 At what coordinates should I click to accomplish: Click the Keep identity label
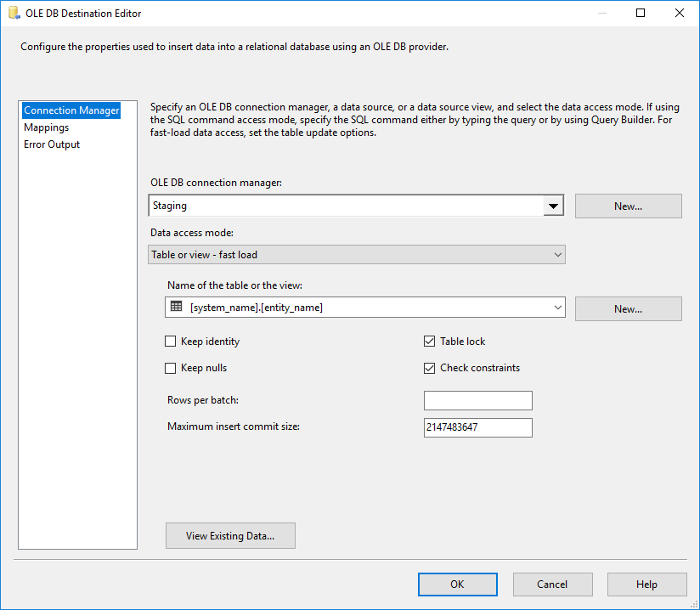pyautogui.click(x=211, y=342)
